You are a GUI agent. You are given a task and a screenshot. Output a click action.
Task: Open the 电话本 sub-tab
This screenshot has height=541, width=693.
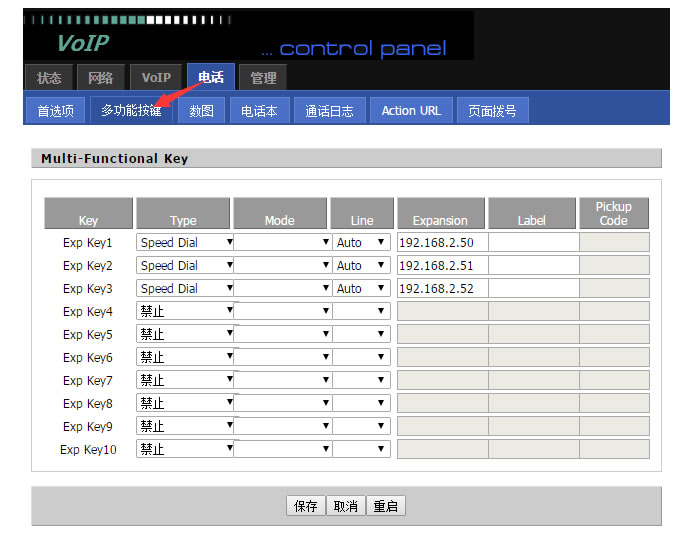coord(259,111)
